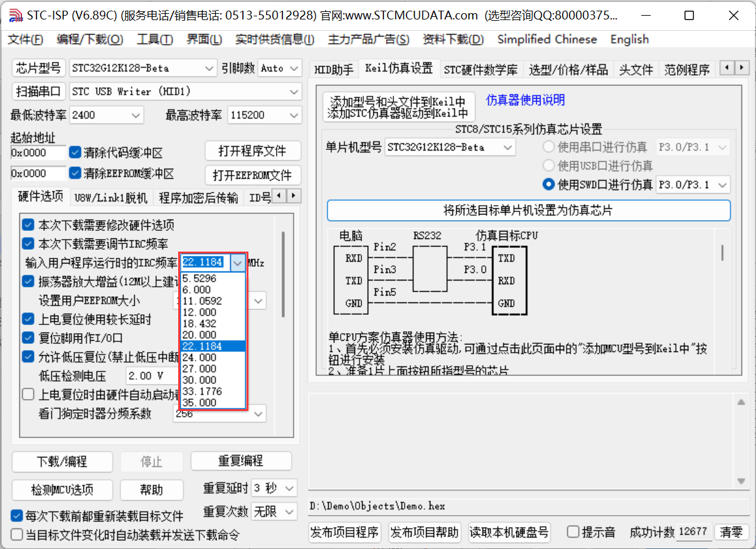The height and width of the screenshot is (549, 756).
Task: Click the left tab-scroll arrow beside ID号 tab
Action: (x=279, y=196)
